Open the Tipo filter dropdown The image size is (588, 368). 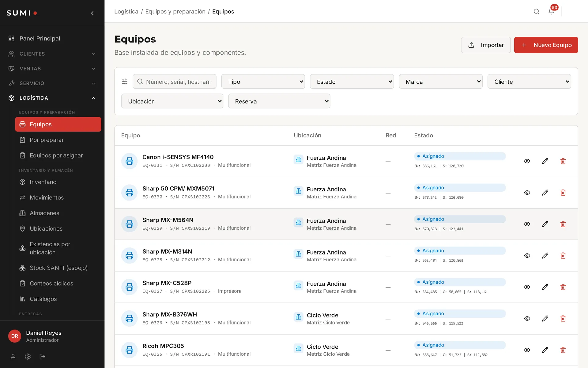(x=263, y=82)
